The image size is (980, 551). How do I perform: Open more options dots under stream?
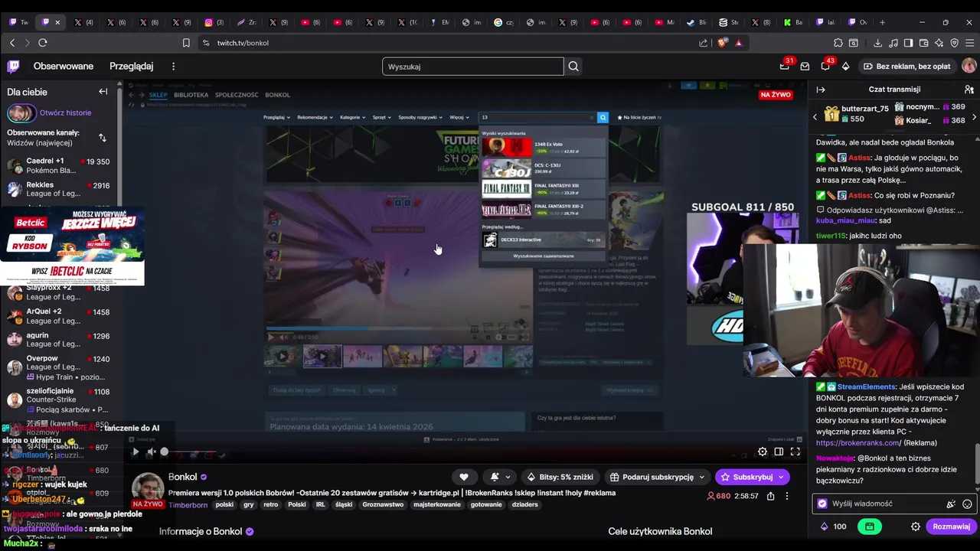click(787, 496)
